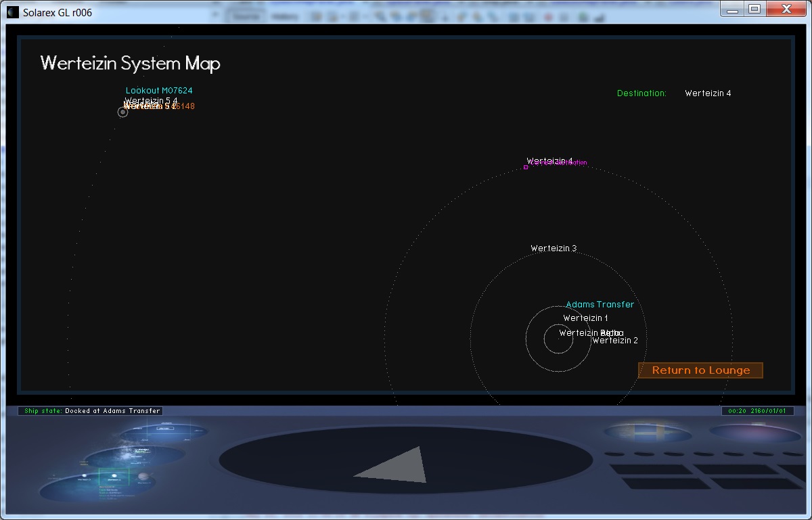812x520 pixels.
Task: Click the green selection box on console disc
Action: coord(114,477)
